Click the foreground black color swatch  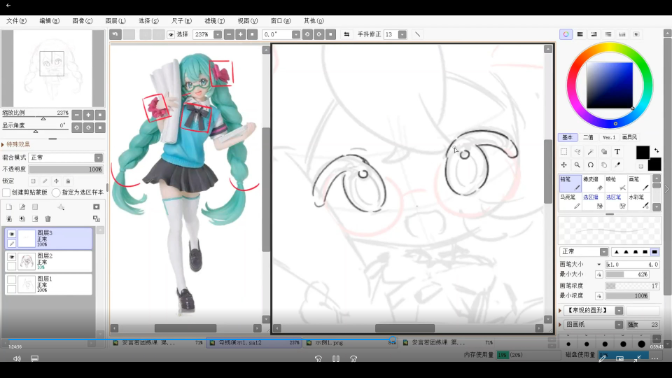click(642, 152)
